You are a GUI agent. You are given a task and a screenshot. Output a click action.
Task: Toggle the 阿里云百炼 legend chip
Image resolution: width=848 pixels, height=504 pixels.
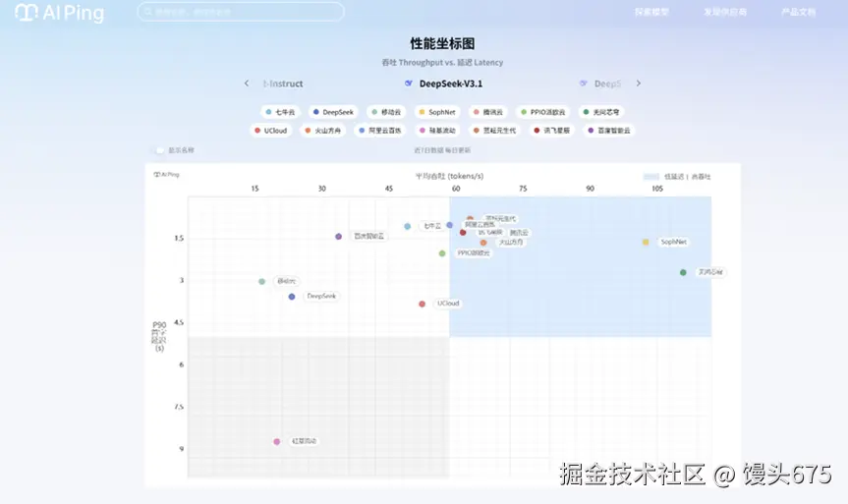[380, 131]
